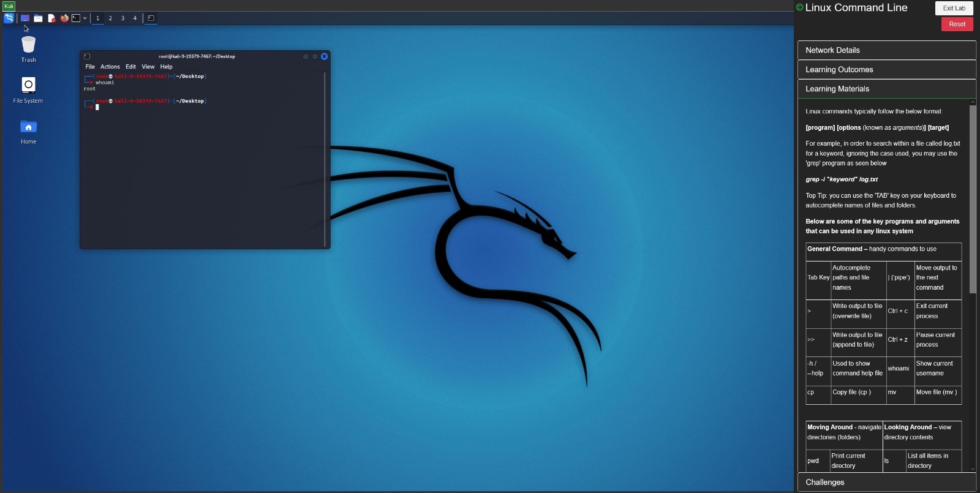
Task: Click the 'grep -i "keyword" log.txt' example text
Action: 841,179
